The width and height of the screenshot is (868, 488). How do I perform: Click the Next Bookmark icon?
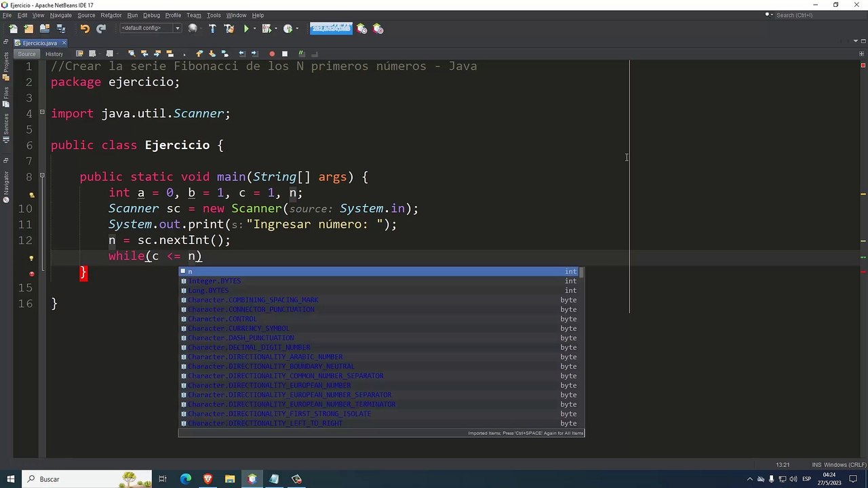(212, 54)
